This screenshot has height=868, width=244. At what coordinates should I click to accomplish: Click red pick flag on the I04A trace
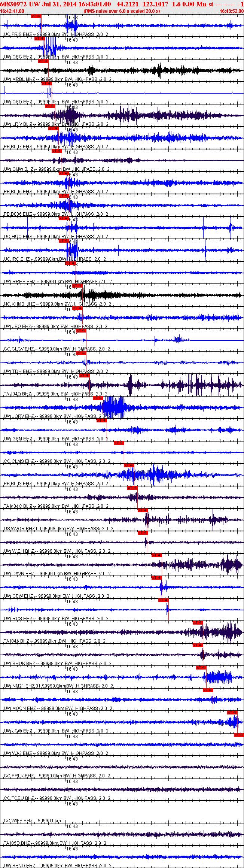click(198, 623)
